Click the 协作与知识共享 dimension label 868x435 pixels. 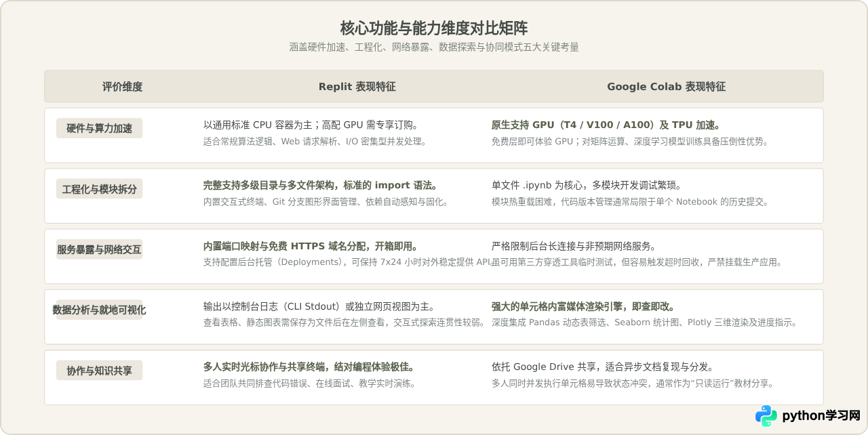[100, 371]
